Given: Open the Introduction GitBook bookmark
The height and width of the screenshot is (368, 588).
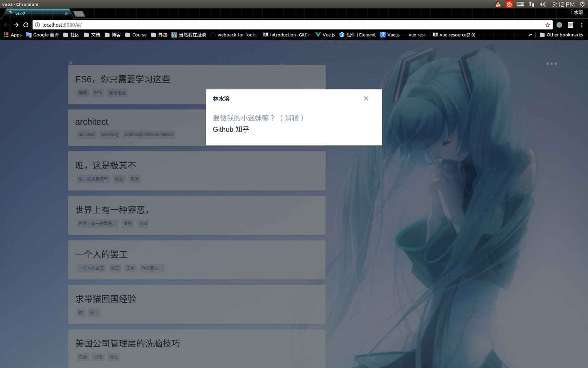Looking at the screenshot, I should (287, 35).
